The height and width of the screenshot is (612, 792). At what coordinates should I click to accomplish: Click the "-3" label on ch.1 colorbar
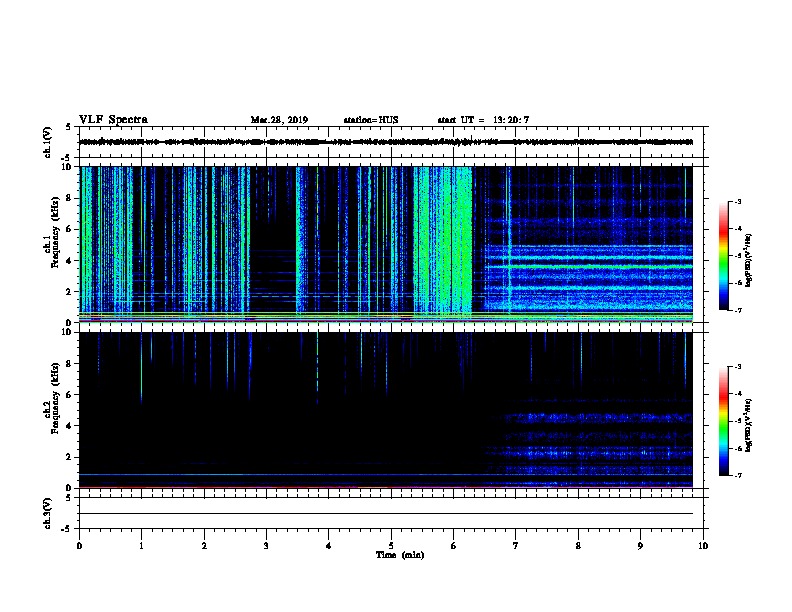[x=737, y=201]
